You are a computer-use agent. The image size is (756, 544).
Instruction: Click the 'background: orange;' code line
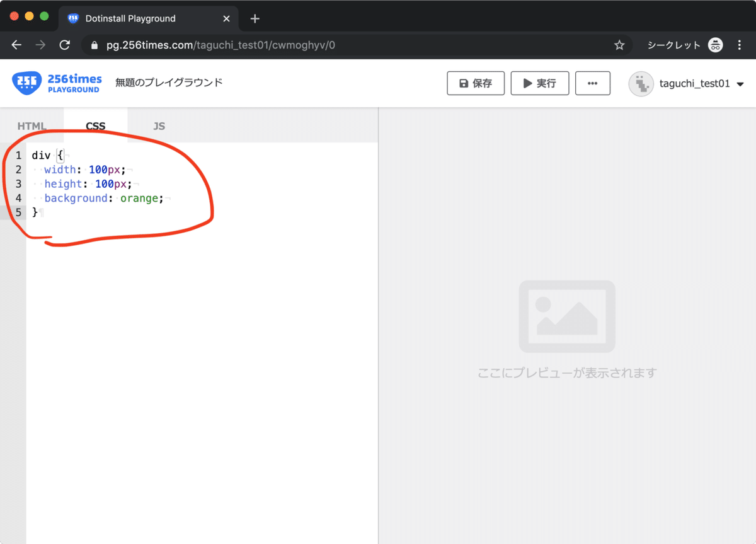[104, 198]
